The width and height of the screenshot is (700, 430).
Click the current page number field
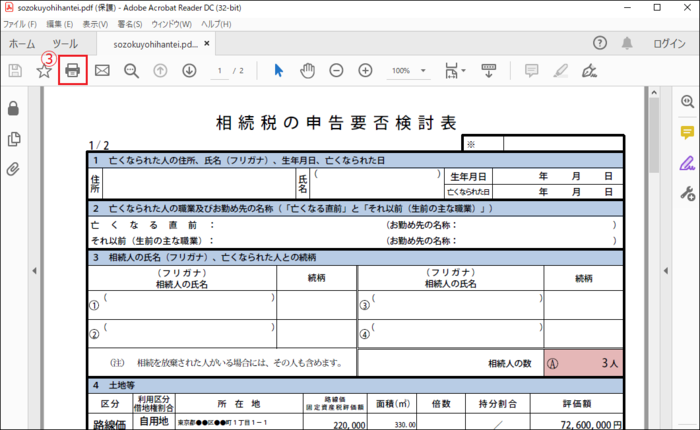(218, 71)
